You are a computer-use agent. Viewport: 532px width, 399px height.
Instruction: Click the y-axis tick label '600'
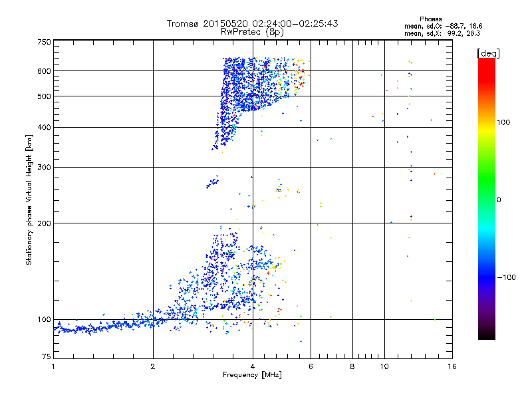coord(44,71)
